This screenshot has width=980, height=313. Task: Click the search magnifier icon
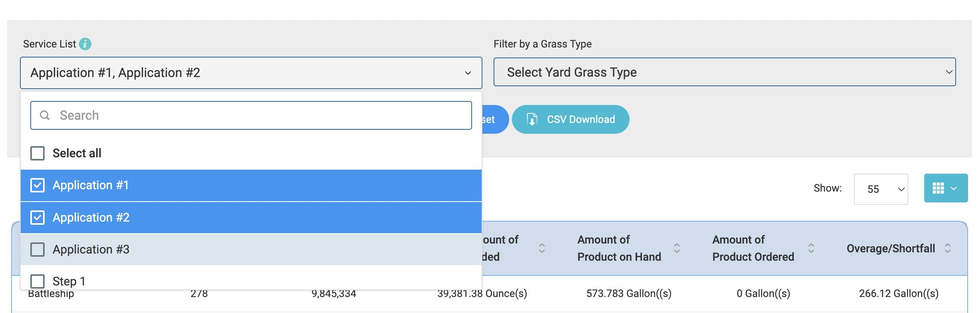click(45, 115)
